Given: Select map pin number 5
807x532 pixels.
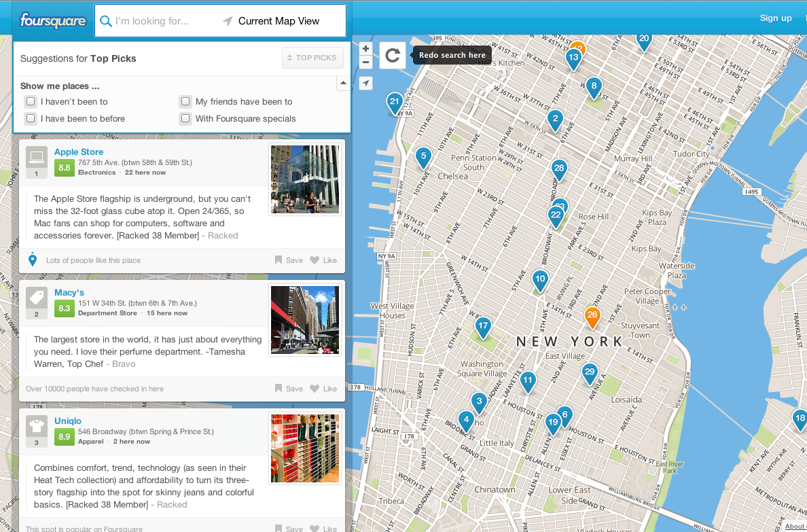Looking at the screenshot, I should [423, 158].
